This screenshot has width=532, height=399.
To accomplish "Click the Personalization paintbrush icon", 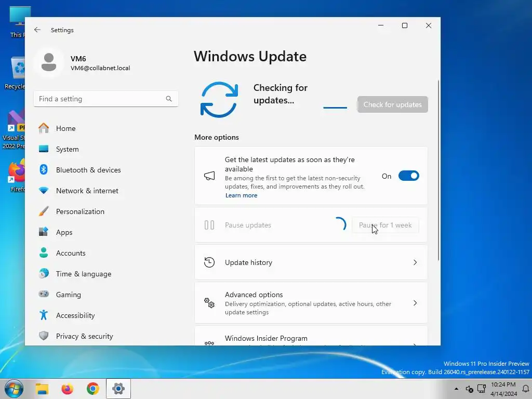I will [x=44, y=211].
